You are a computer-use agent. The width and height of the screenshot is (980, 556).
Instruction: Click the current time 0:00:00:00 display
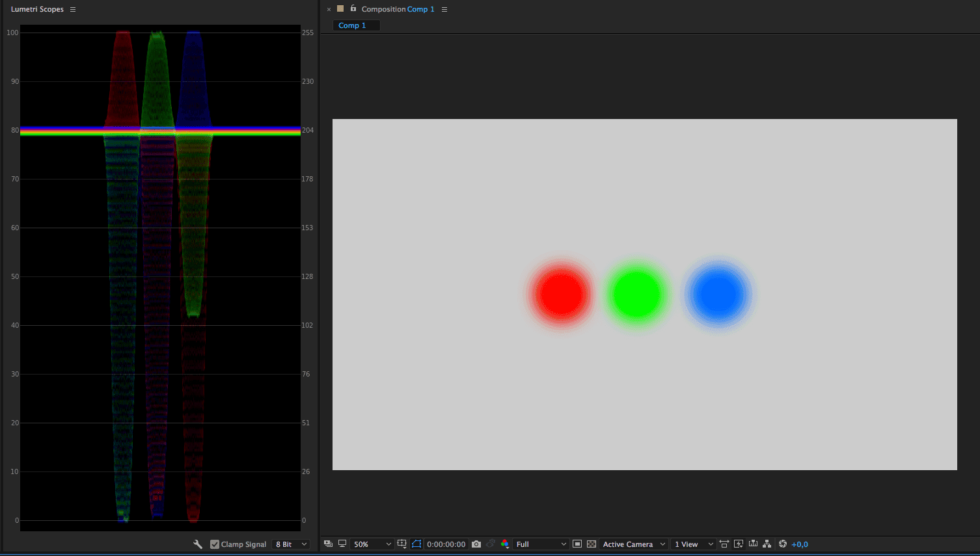pos(446,544)
